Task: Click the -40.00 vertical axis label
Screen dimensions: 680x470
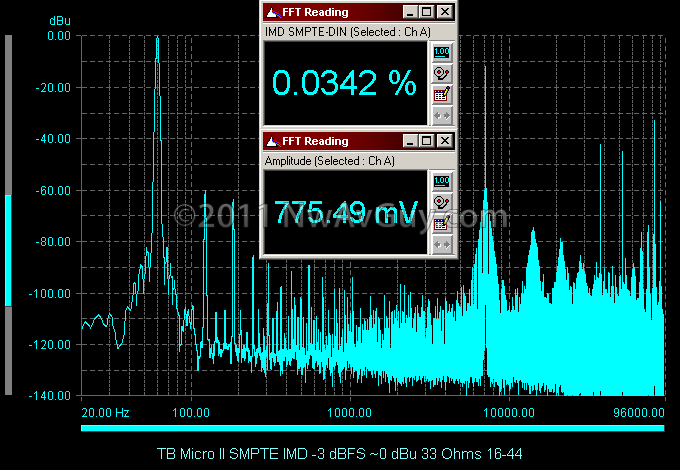Action: coord(53,139)
